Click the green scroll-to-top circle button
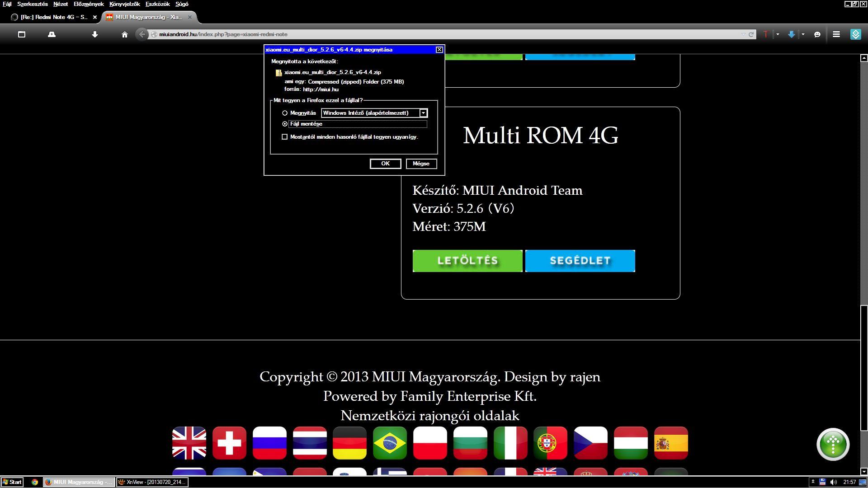Screen dimensions: 868x488 pos(833,444)
